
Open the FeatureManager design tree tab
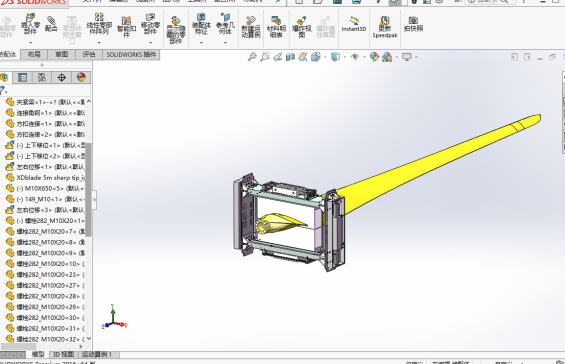(x=4, y=77)
